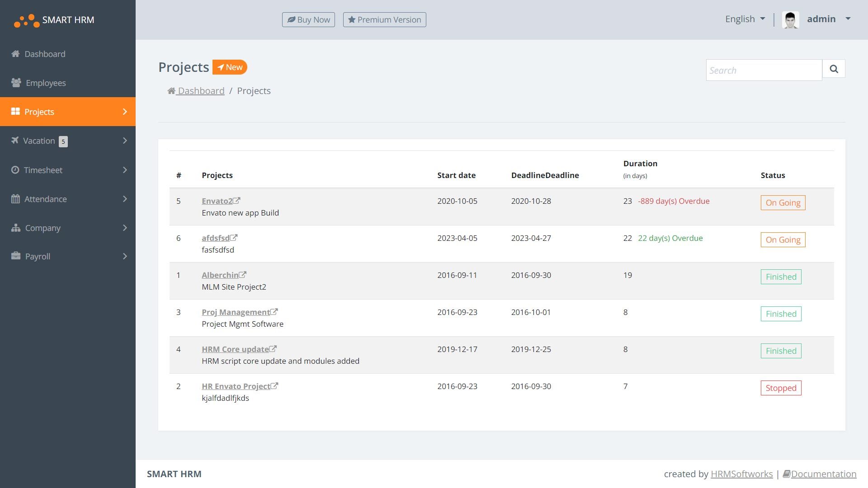Click the search magnifier icon button
This screenshot has height=488, width=868.
point(834,69)
